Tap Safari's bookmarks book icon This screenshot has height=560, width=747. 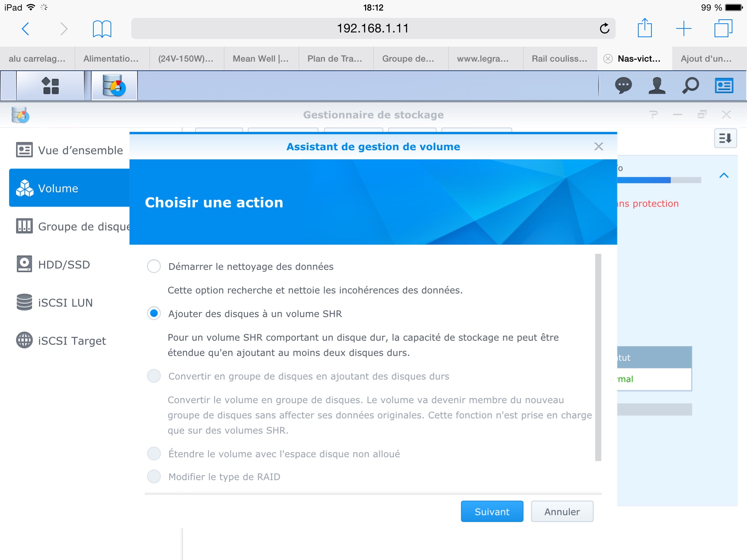click(x=102, y=29)
